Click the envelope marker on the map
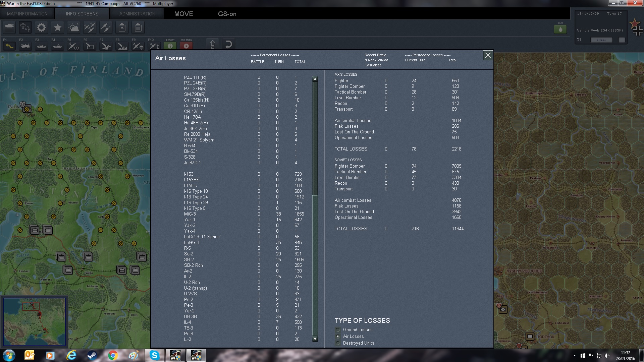Viewport: 644px width, 362px height. coord(503,310)
